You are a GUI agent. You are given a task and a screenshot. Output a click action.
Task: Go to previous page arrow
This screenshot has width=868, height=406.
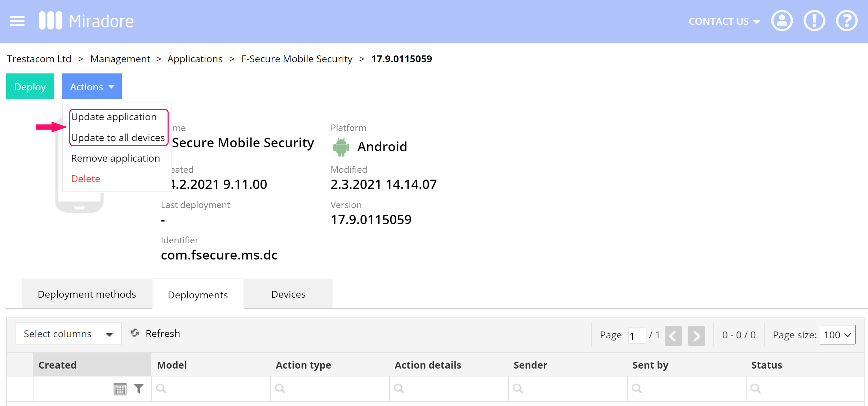pos(673,335)
